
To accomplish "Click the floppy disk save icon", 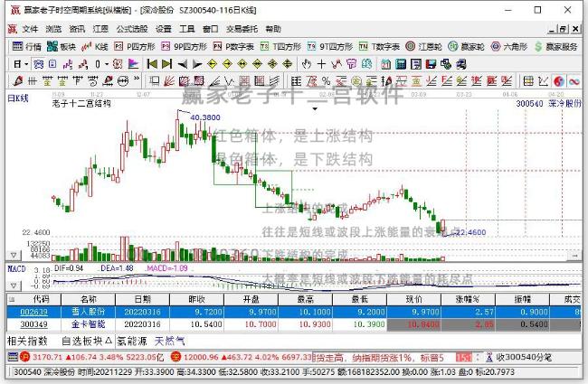I will 431,64.
